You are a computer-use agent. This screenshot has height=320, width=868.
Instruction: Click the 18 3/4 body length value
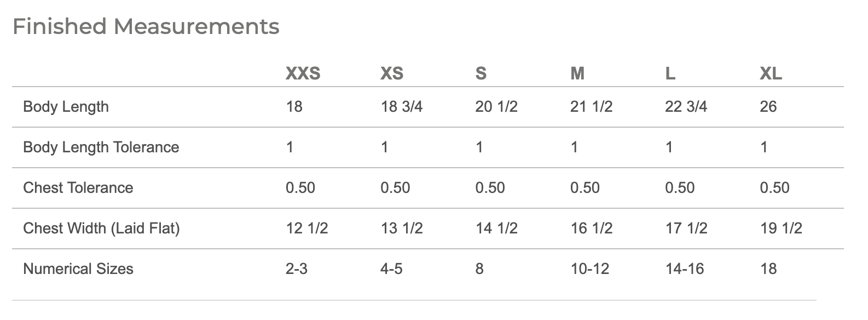pyautogui.click(x=401, y=106)
